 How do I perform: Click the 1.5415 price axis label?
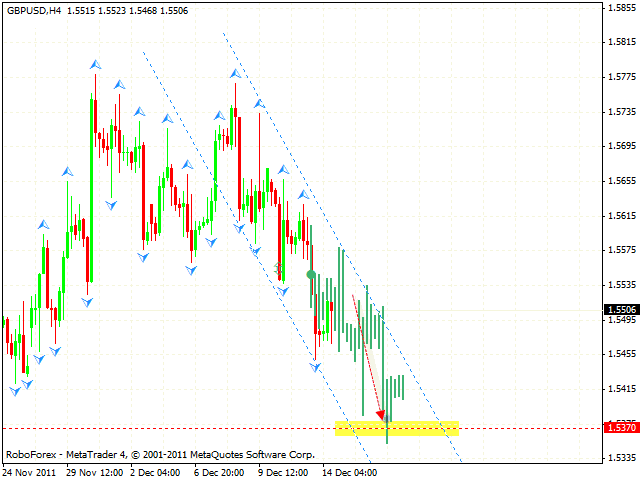(622, 389)
